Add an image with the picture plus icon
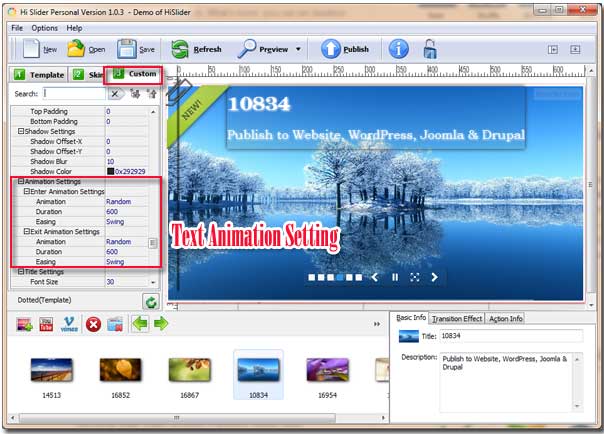 (x=24, y=325)
